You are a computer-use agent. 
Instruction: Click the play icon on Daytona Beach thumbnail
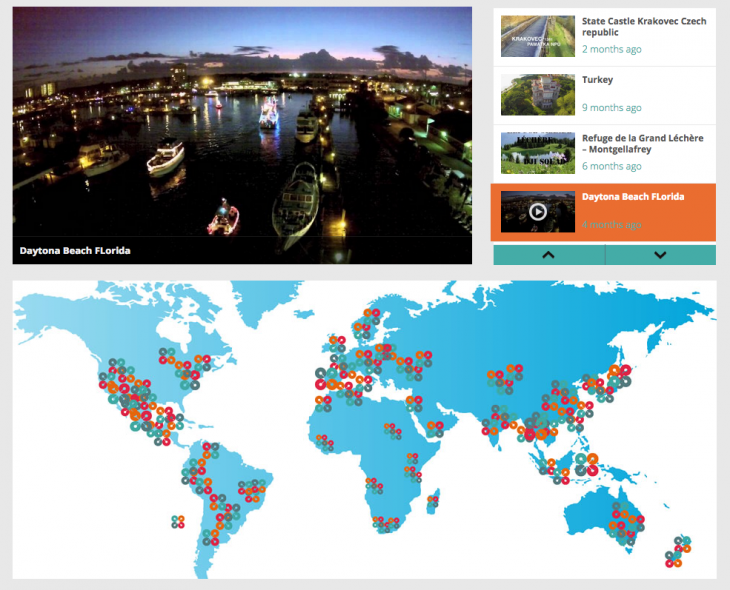click(538, 211)
